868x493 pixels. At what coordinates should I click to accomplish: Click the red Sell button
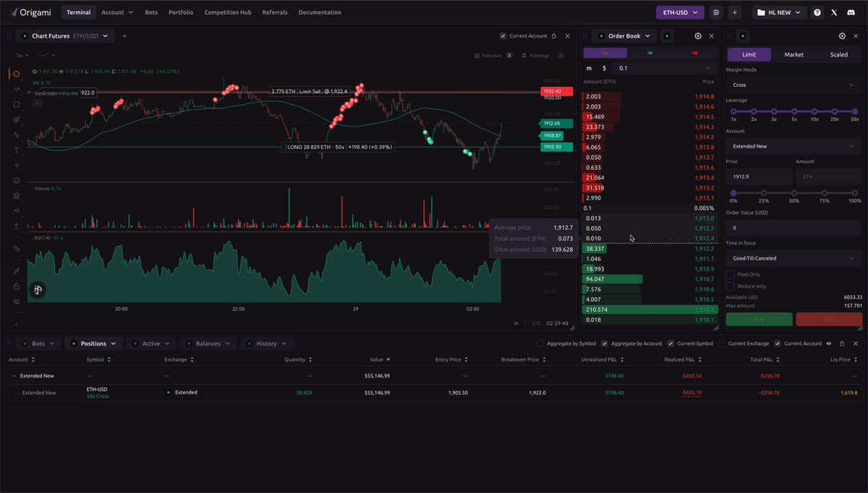click(829, 319)
